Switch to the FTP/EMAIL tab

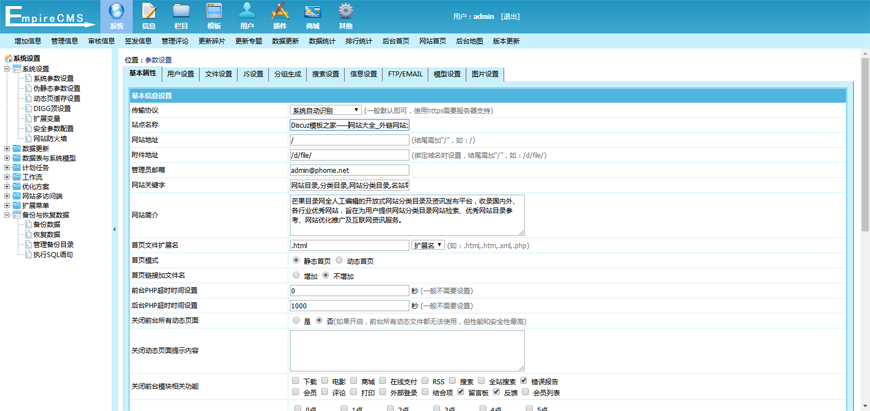point(405,74)
